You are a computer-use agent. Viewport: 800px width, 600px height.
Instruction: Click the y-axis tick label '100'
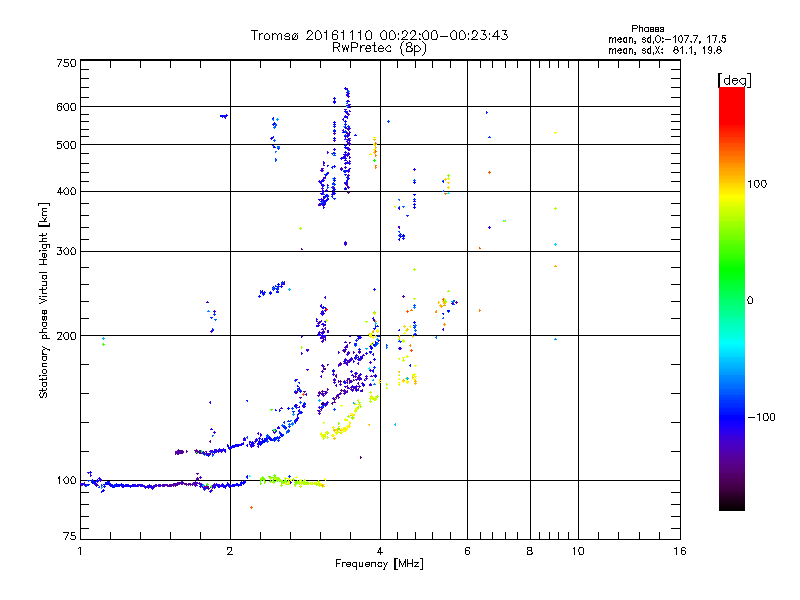point(66,480)
